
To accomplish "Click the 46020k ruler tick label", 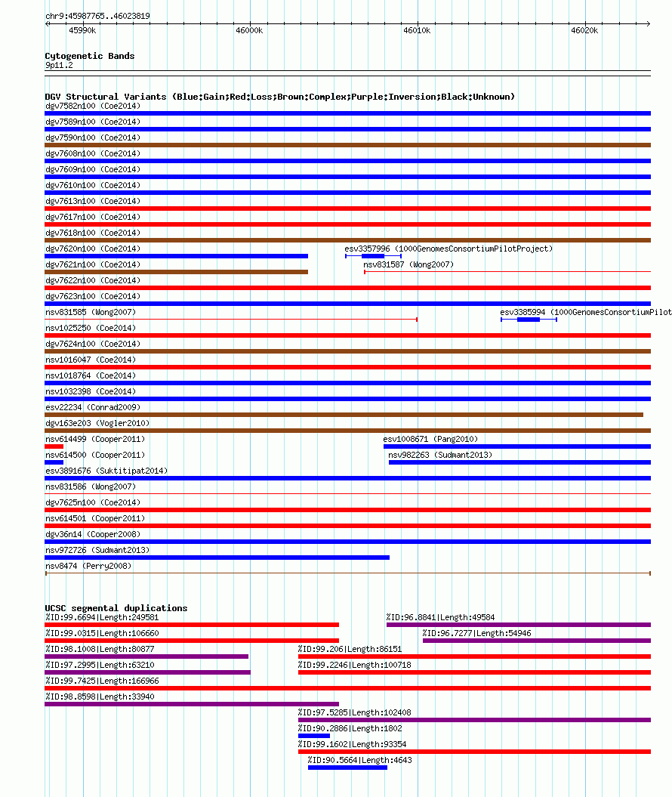I will coord(584,30).
